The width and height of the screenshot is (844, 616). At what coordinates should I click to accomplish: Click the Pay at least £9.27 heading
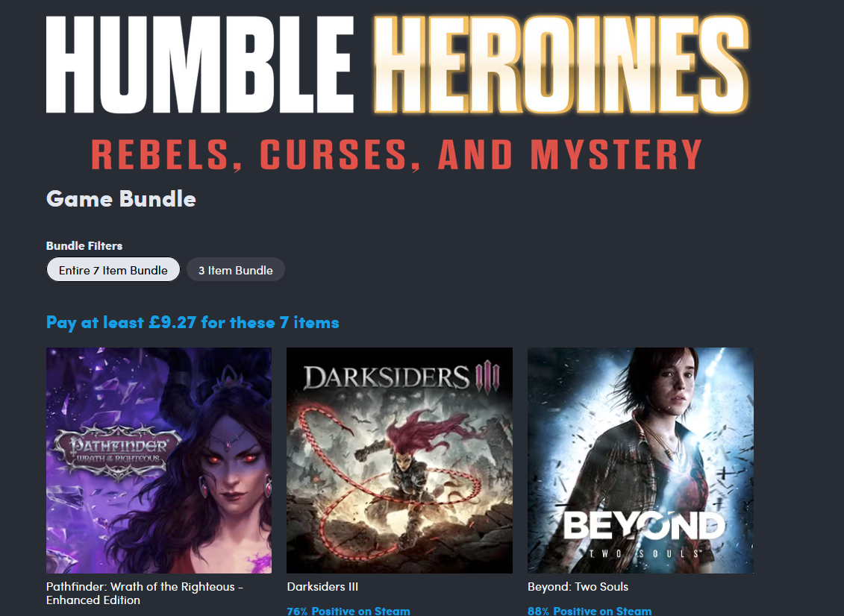pos(193,323)
